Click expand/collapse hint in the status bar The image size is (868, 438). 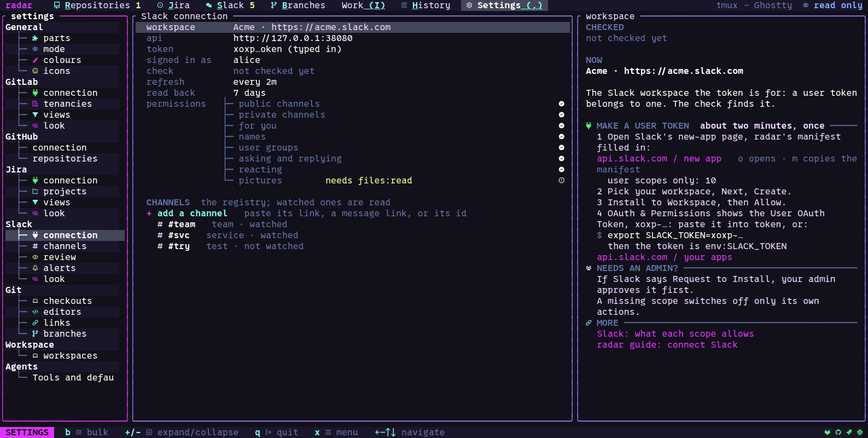(x=182, y=433)
